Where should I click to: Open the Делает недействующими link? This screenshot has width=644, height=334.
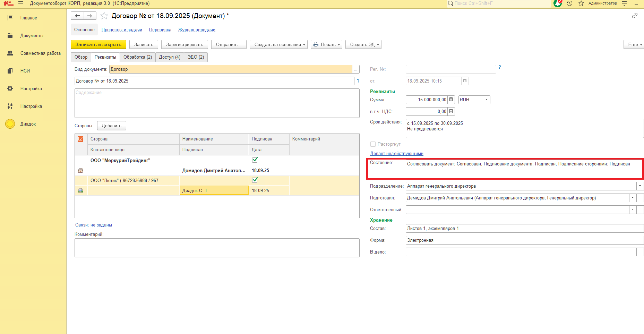(x=396, y=154)
